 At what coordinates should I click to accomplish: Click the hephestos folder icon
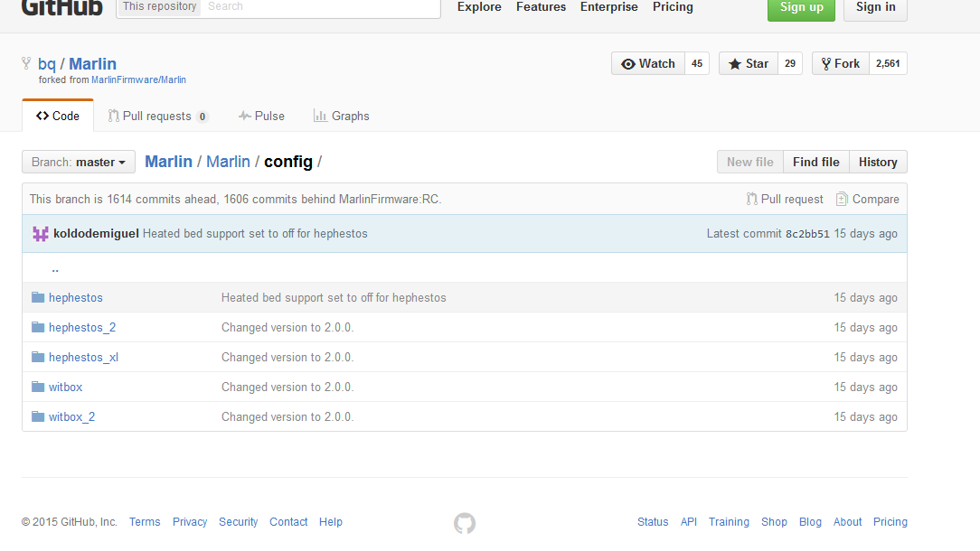38,298
